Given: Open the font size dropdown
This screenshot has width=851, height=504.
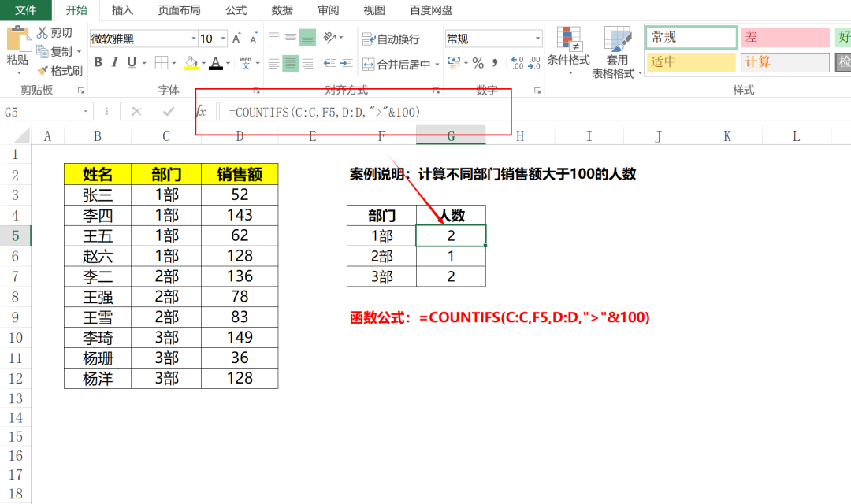Looking at the screenshot, I should tap(223, 39).
